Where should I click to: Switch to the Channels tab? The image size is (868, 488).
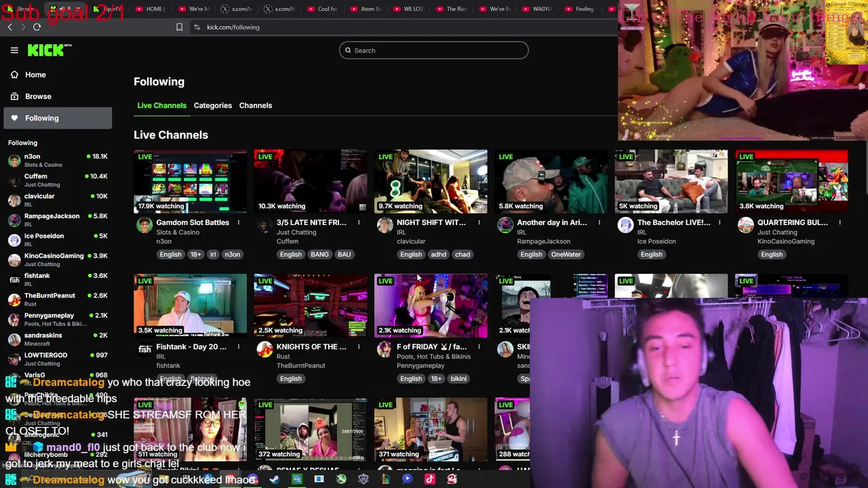[256, 105]
